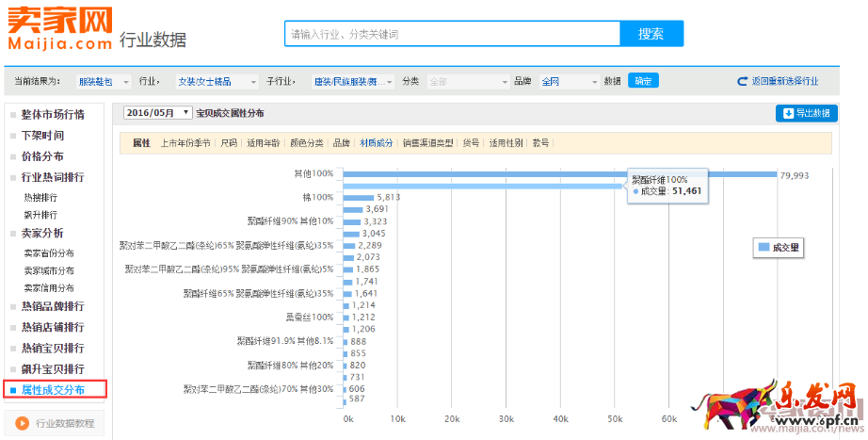Image resolution: width=868 pixels, height=440 pixels.
Task: Select 下架时间 in the sidebar
Action: point(42,136)
